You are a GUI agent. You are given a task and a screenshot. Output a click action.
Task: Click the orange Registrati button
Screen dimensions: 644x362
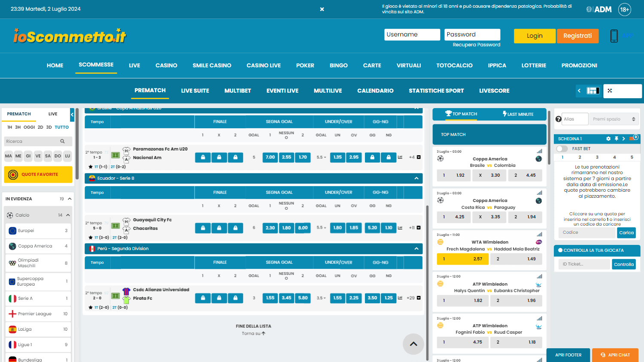coord(577,36)
